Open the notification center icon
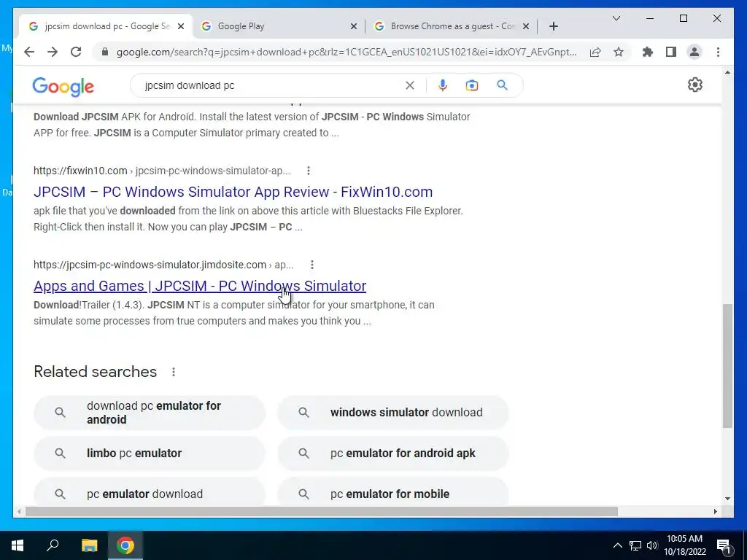The height and width of the screenshot is (560, 747). pyautogui.click(x=724, y=545)
